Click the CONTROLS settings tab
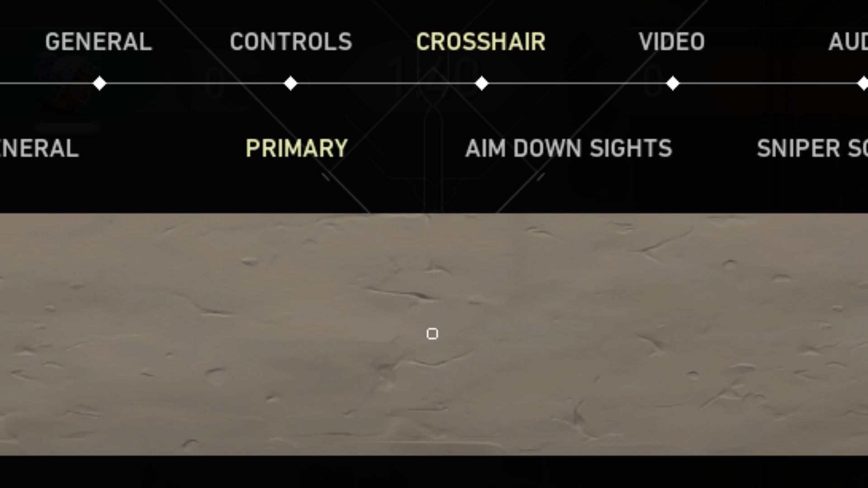This screenshot has height=488, width=868. pyautogui.click(x=291, y=41)
